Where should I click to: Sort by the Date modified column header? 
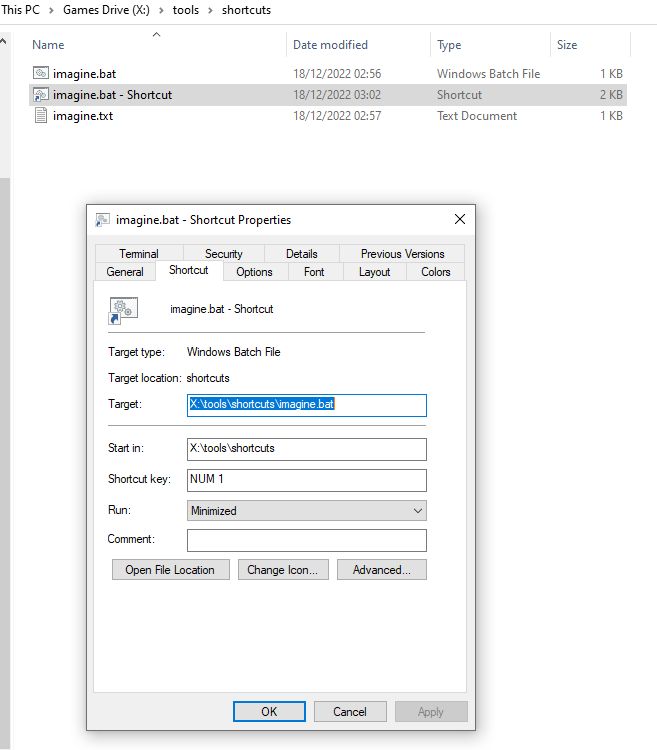359,44
